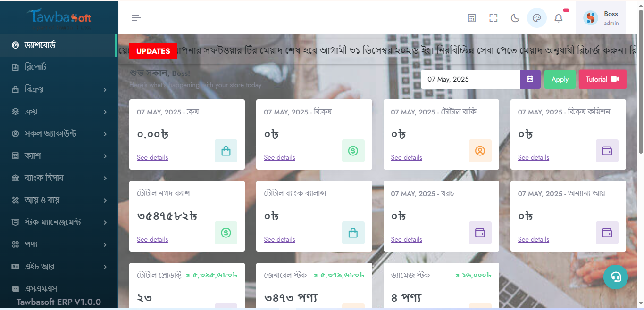Open the notifications bell
Image resolution: width=644 pixels, height=310 pixels.
[559, 18]
